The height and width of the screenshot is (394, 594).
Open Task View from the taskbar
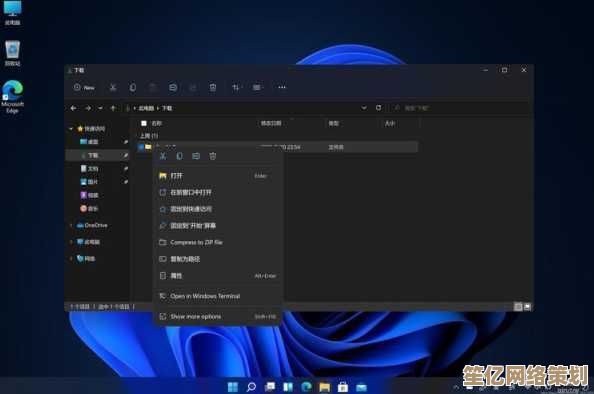(x=270, y=387)
